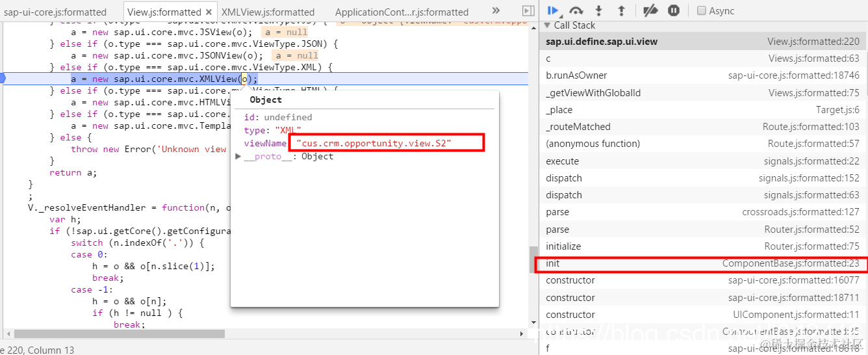Toggle the debugger sidebar pane icon
This screenshot has height=355, width=868.
pyautogui.click(x=528, y=11)
